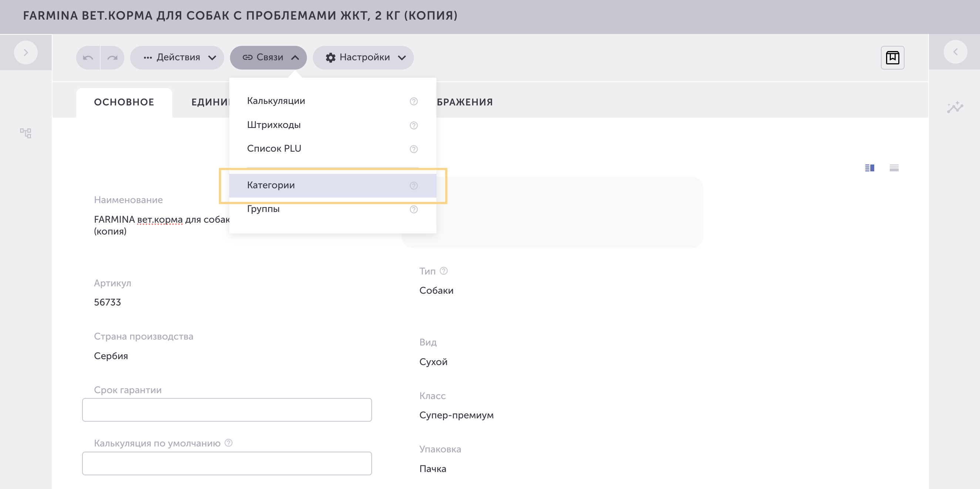This screenshot has width=980, height=489.
Task: Click the Вид value Сухой
Action: [x=433, y=362]
